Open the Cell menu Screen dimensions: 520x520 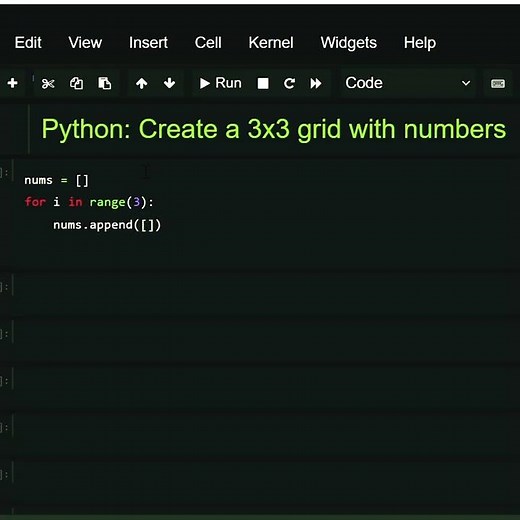[x=208, y=43]
